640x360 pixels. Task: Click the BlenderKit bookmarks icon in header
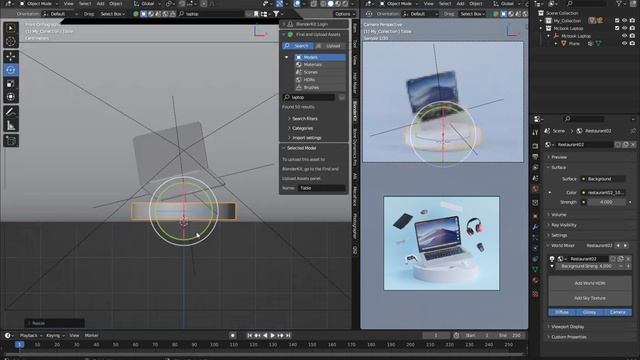pos(256,14)
